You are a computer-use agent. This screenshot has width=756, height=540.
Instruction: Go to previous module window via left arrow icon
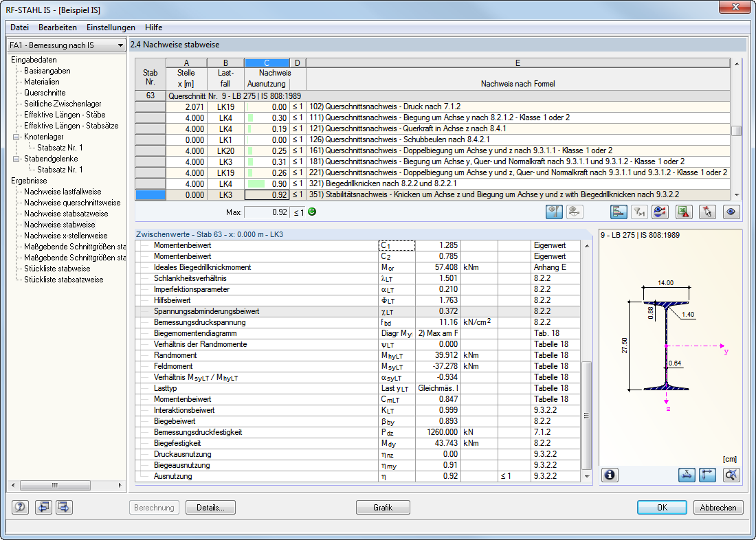43,507
